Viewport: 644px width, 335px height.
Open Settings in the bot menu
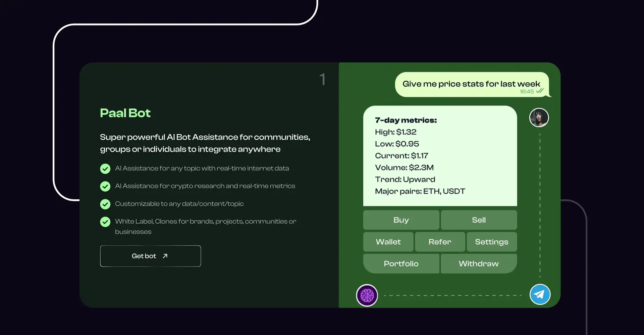coord(491,242)
